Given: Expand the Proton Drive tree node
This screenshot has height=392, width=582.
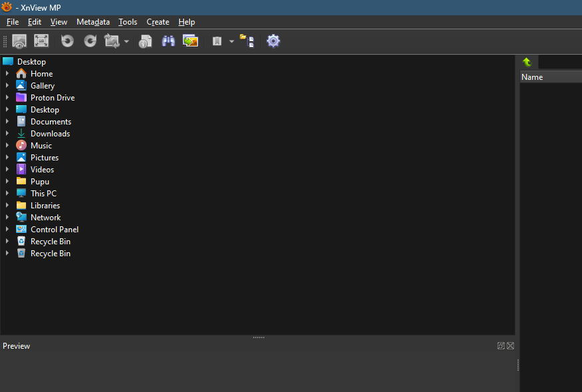Looking at the screenshot, I should point(7,98).
